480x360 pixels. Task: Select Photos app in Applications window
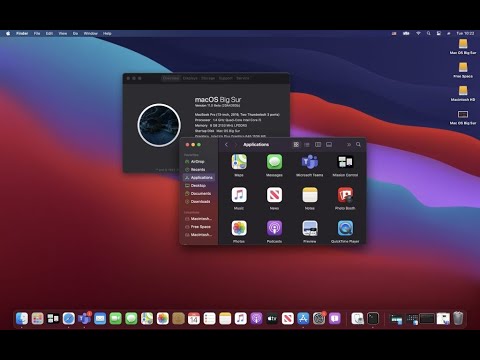[x=239, y=228]
